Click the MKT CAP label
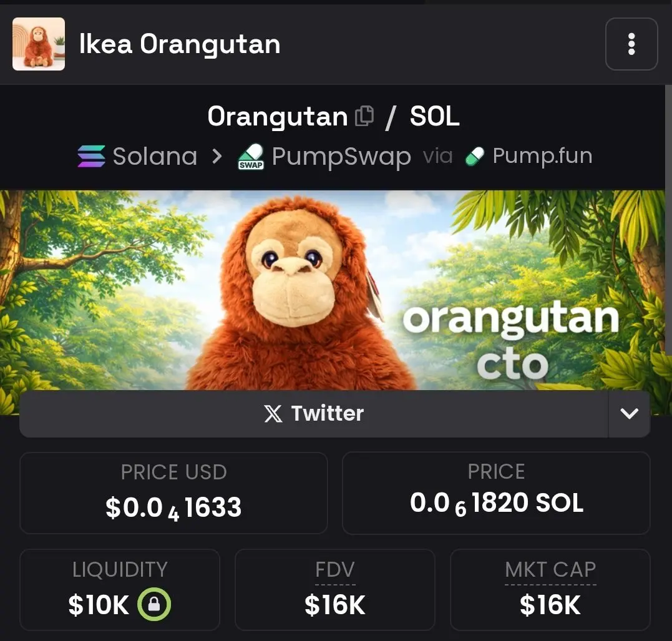 click(550, 570)
